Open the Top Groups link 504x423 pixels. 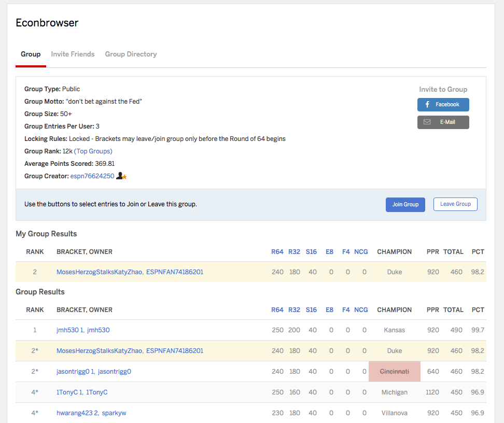(93, 151)
